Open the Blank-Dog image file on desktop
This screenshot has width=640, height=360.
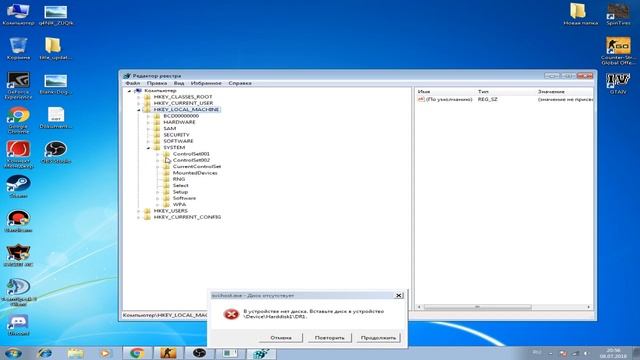pos(56,84)
